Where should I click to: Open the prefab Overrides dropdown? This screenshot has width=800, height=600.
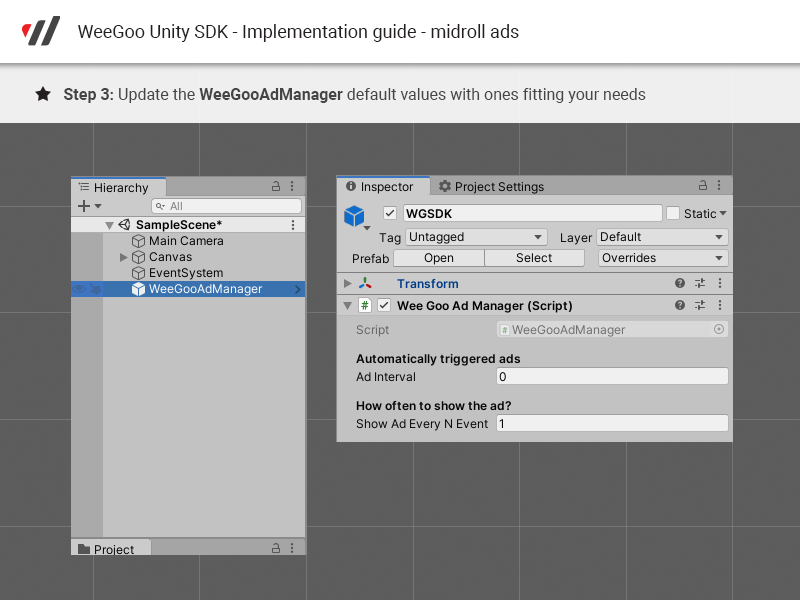coord(663,258)
